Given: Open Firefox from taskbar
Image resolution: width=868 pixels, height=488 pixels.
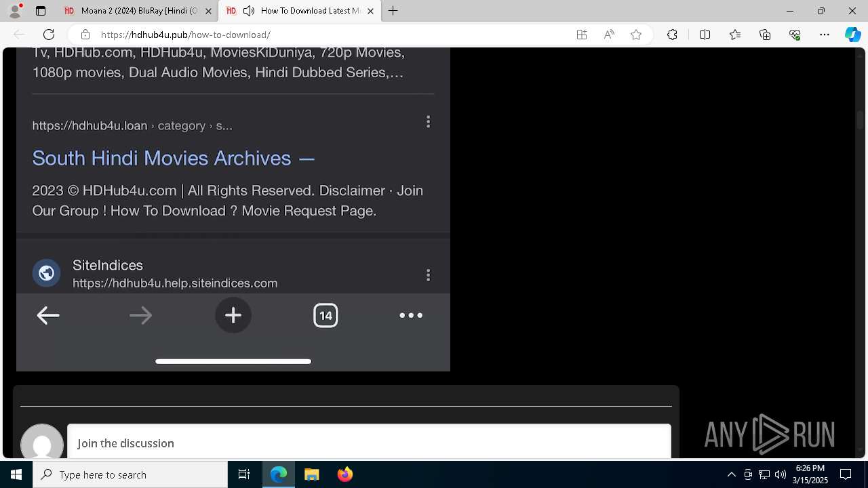Looking at the screenshot, I should (x=344, y=474).
